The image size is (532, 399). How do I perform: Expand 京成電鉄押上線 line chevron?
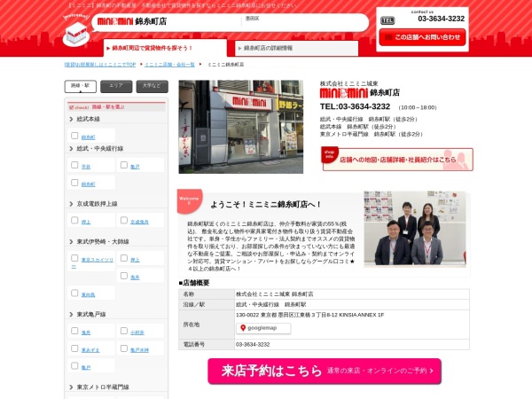71,204
